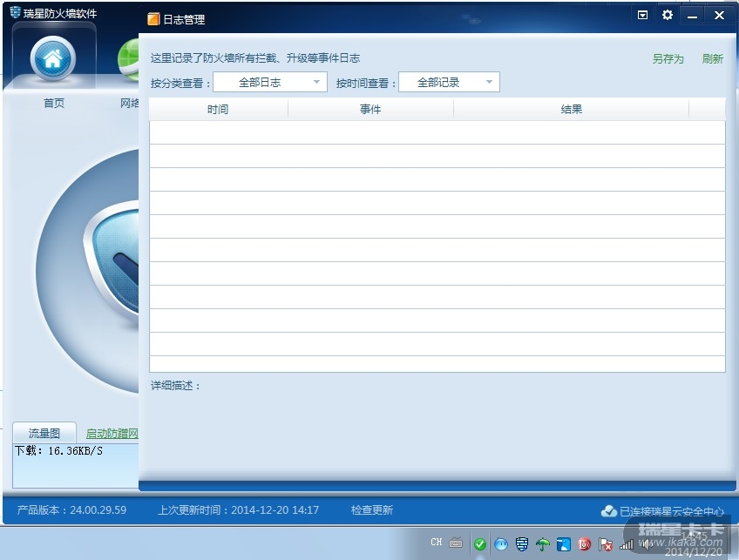Viewport: 739px width, 560px height.
Task: Click the network signal bars tray icon
Action: tap(627, 545)
